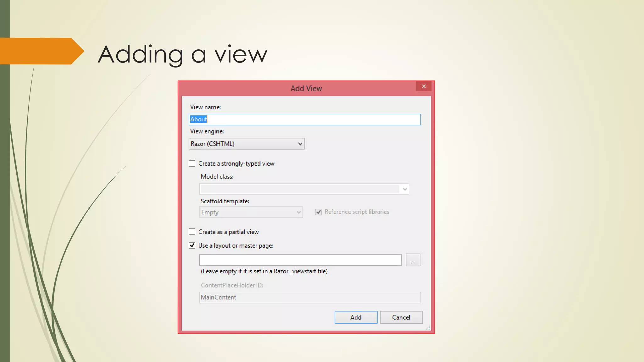Check Create as a partial view
The width and height of the screenshot is (644, 362).
(x=192, y=232)
